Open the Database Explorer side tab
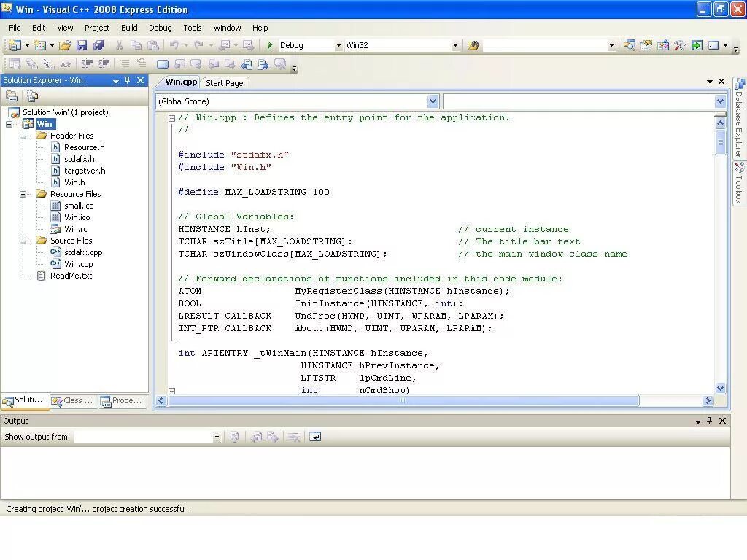Viewport: 747px width, 560px height. (739, 119)
